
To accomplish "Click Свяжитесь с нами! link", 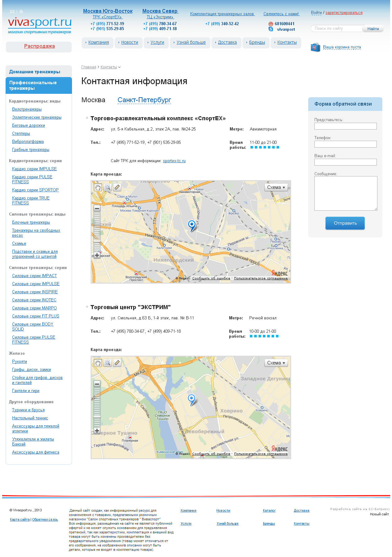I will tap(281, 14).
